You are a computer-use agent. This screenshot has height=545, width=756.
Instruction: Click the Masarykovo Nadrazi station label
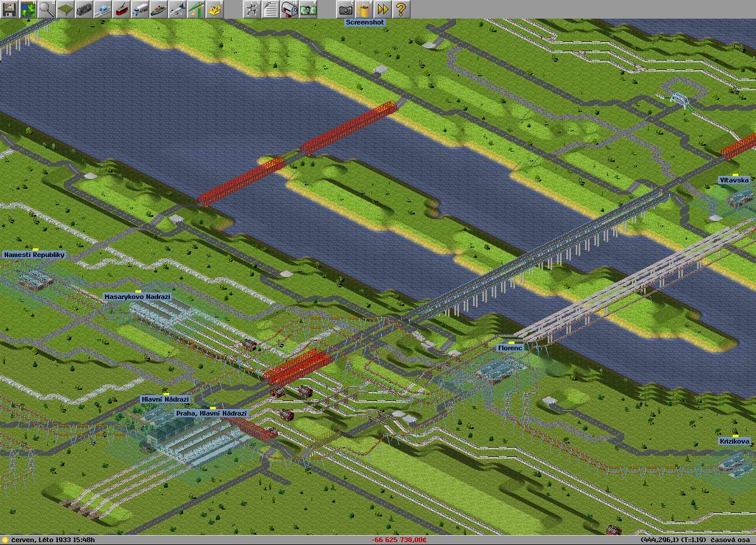[137, 297]
